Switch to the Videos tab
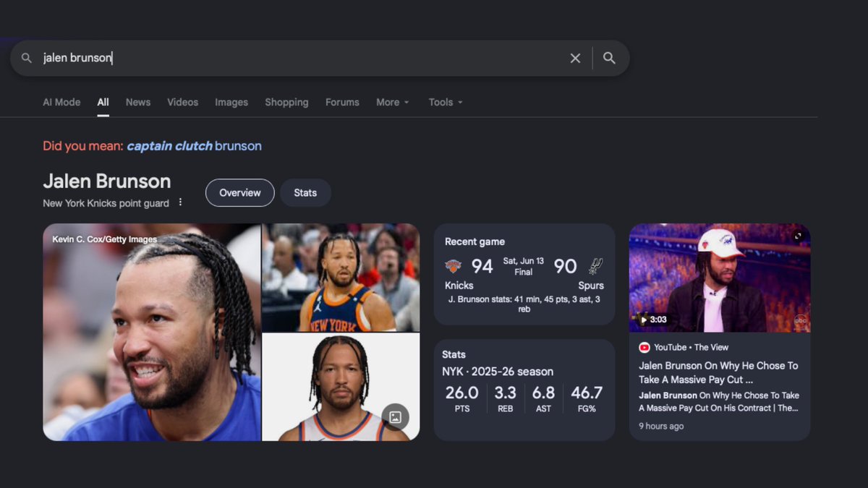Viewport: 868px width, 488px height. pyautogui.click(x=182, y=102)
